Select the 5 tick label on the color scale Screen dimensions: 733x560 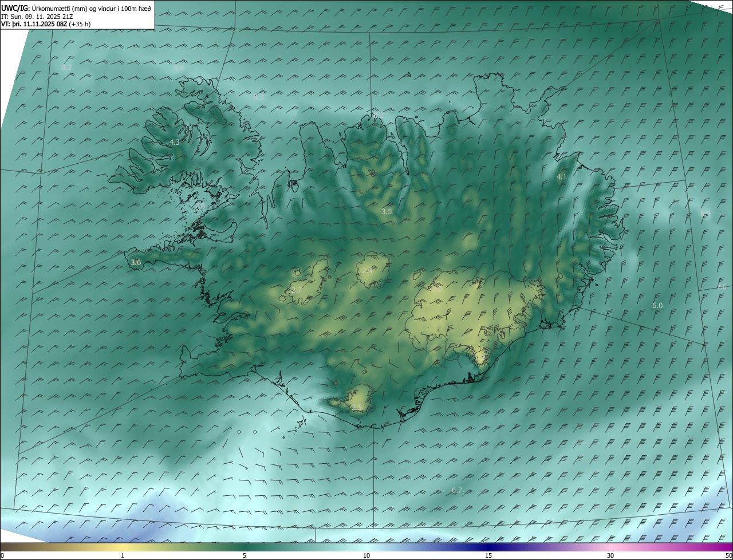click(x=245, y=555)
